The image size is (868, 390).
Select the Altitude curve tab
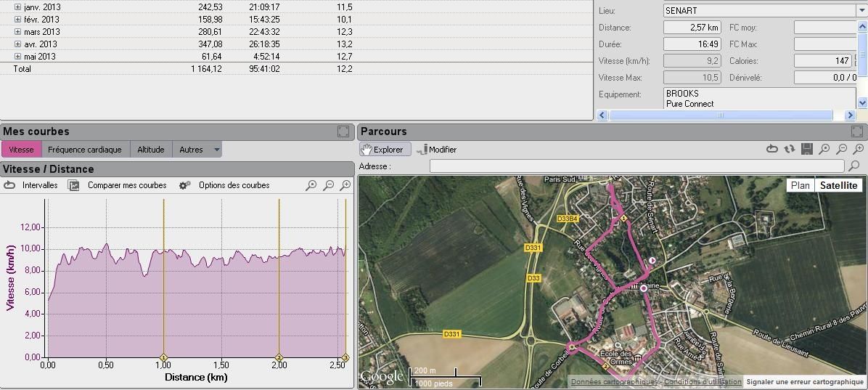click(150, 150)
